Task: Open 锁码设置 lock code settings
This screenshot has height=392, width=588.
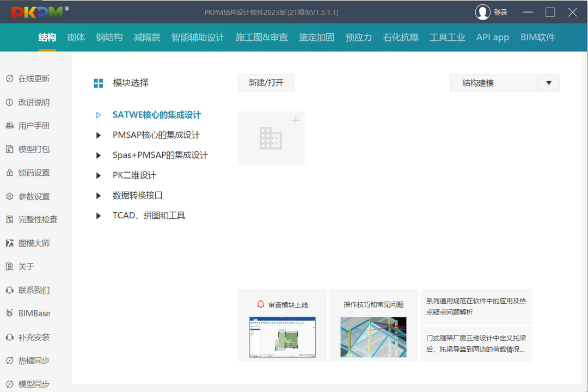Action: click(x=33, y=173)
